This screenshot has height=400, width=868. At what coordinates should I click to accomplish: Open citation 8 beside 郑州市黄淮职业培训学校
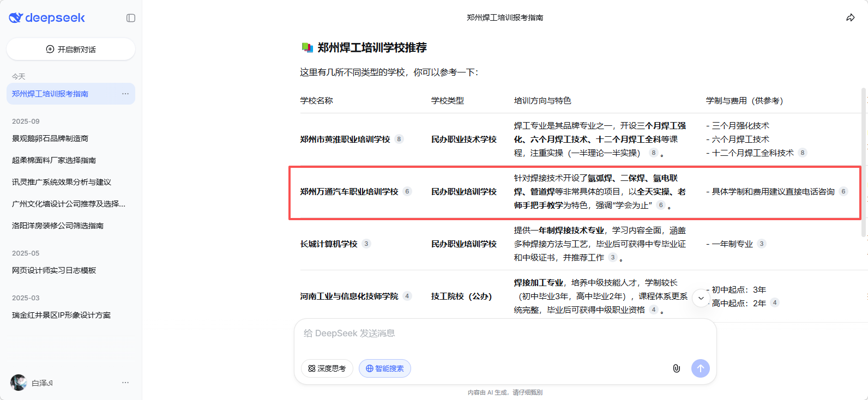[x=399, y=139]
